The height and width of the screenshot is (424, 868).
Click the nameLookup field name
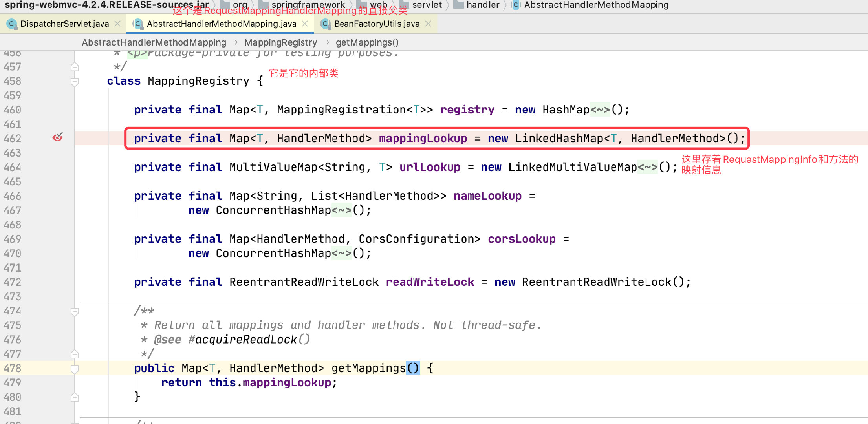click(487, 196)
